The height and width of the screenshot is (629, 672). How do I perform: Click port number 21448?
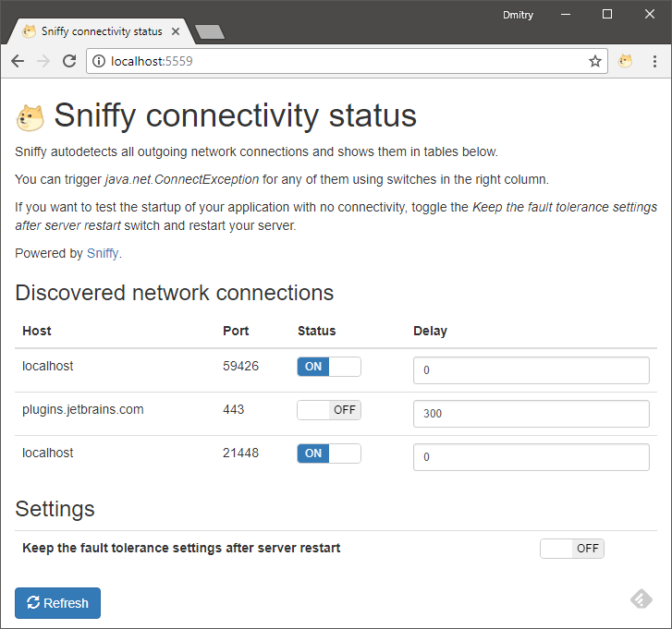[x=240, y=453]
